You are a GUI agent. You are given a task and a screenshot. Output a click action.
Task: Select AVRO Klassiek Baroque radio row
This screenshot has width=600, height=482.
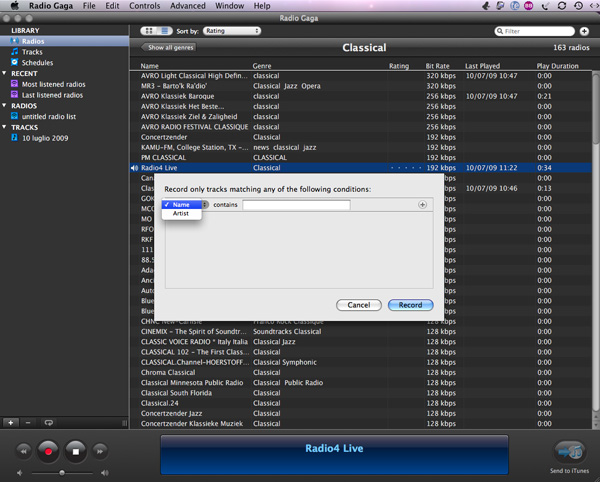pos(360,96)
